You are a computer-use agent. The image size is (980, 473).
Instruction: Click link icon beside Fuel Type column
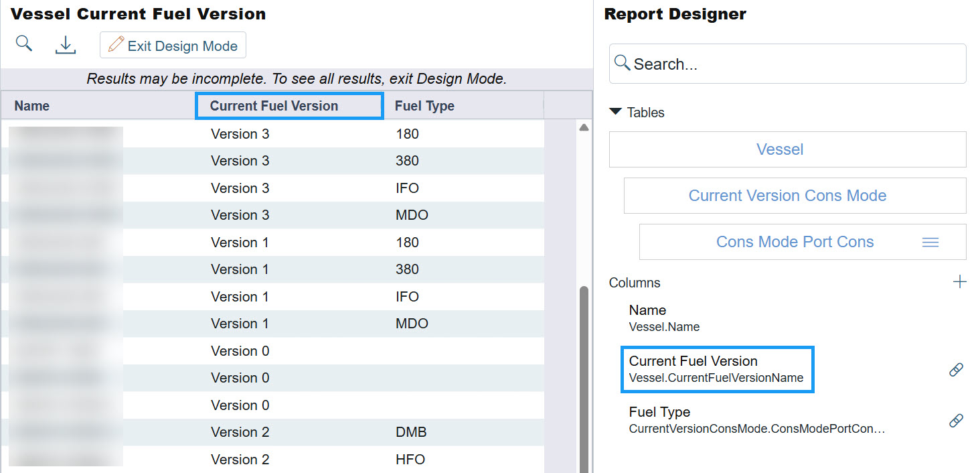[x=956, y=420]
